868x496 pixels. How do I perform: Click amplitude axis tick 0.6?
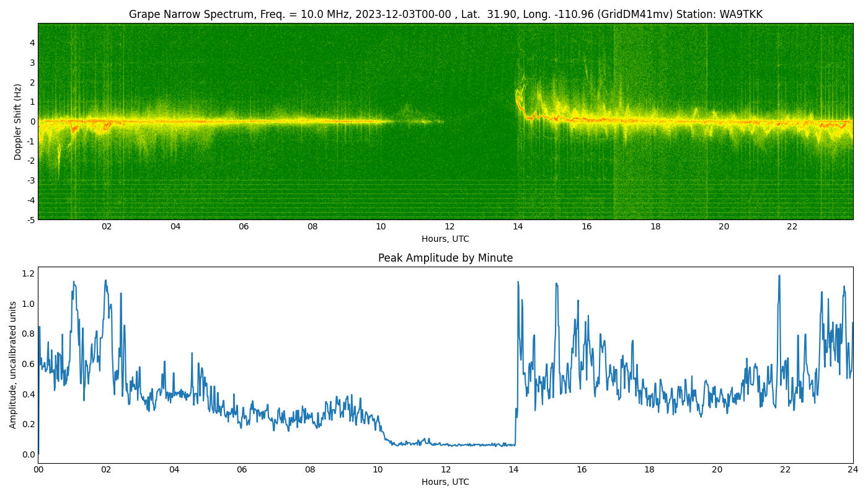point(29,364)
